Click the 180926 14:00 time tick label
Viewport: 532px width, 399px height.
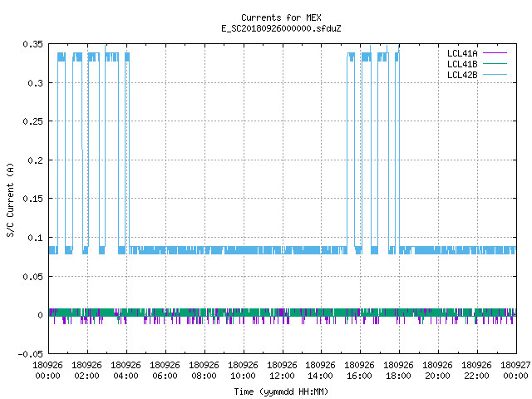[320, 371]
